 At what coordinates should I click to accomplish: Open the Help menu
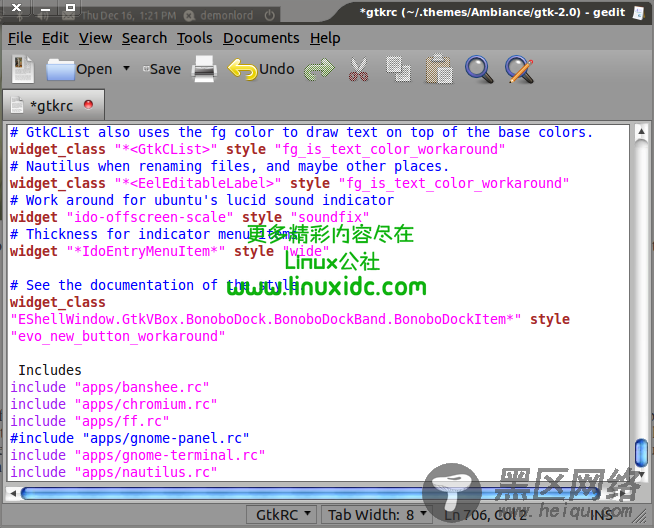[325, 38]
